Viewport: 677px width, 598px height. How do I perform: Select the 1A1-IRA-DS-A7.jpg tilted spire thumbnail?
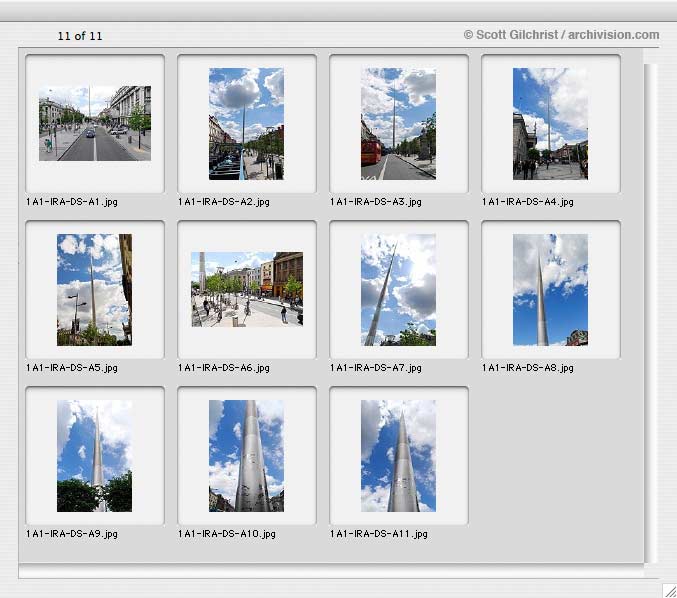[399, 290]
